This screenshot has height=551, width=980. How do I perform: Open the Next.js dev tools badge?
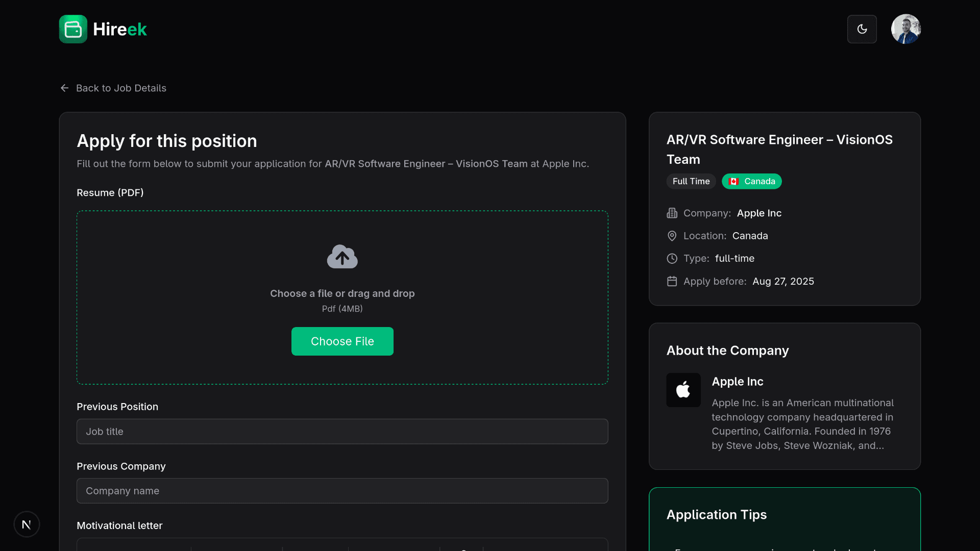point(27,524)
